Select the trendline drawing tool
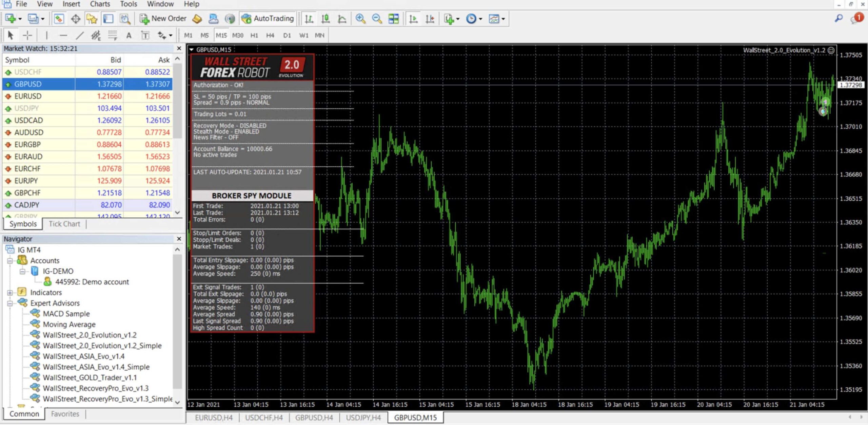Viewport: 868px width, 425px height. pyautogui.click(x=80, y=35)
